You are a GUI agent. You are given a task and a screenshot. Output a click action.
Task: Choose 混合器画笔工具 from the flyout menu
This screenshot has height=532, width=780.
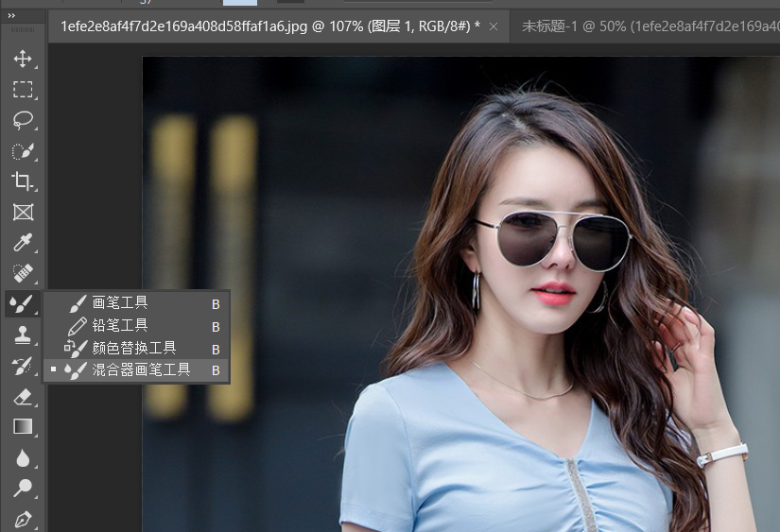[x=137, y=370]
